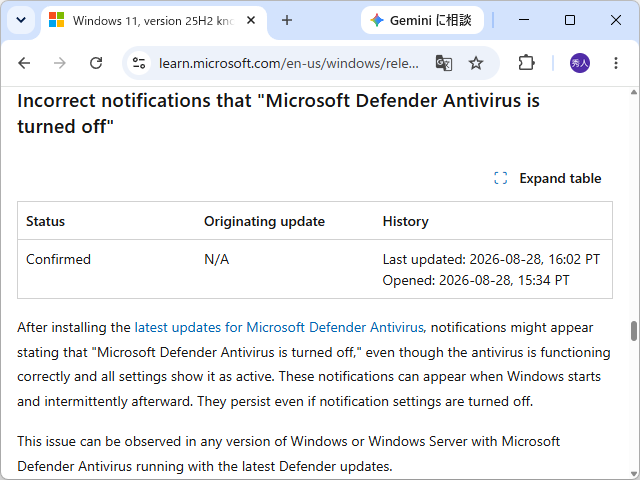Bookmark this page with the star icon

click(476, 63)
